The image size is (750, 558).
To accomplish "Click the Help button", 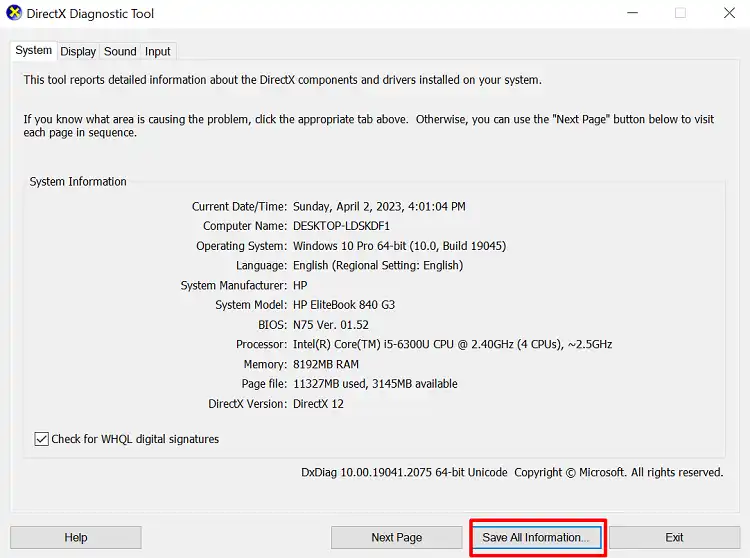I will pos(76,537).
